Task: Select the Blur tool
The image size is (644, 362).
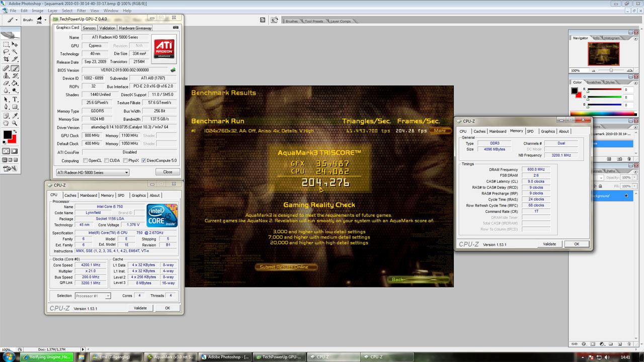Action: pyautogui.click(x=6, y=90)
